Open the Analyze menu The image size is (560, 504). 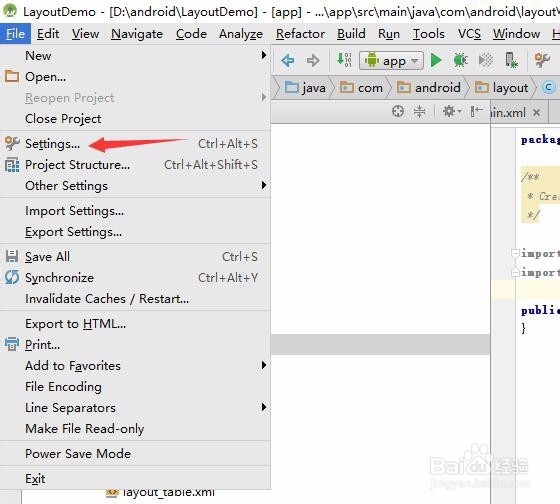(x=241, y=34)
